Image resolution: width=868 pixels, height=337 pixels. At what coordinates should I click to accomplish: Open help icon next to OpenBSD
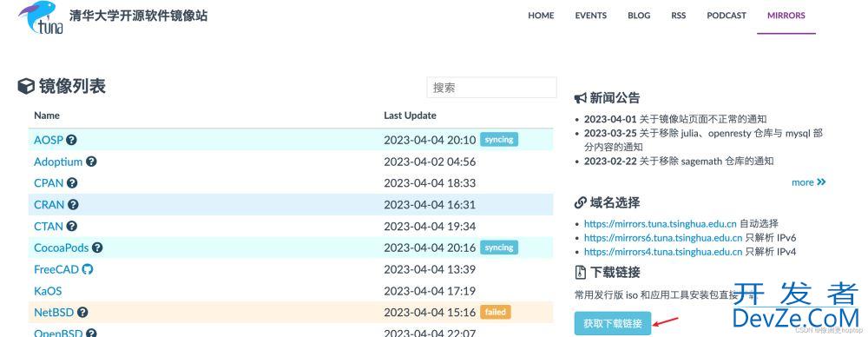point(91,334)
